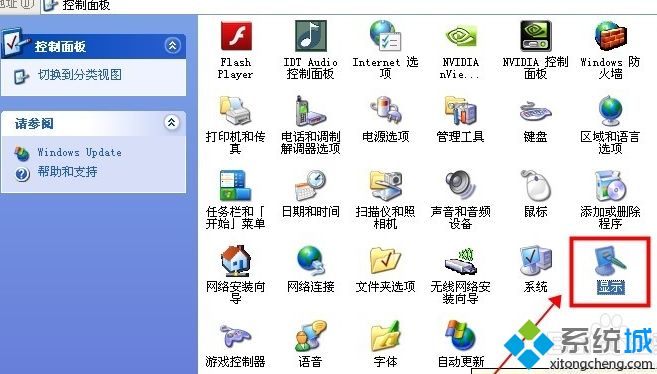
Task: Open 鼠标 settings icon
Action: click(535, 186)
